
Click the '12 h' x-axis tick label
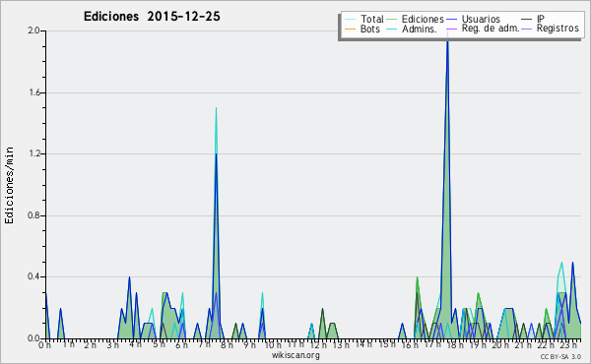tap(318, 344)
